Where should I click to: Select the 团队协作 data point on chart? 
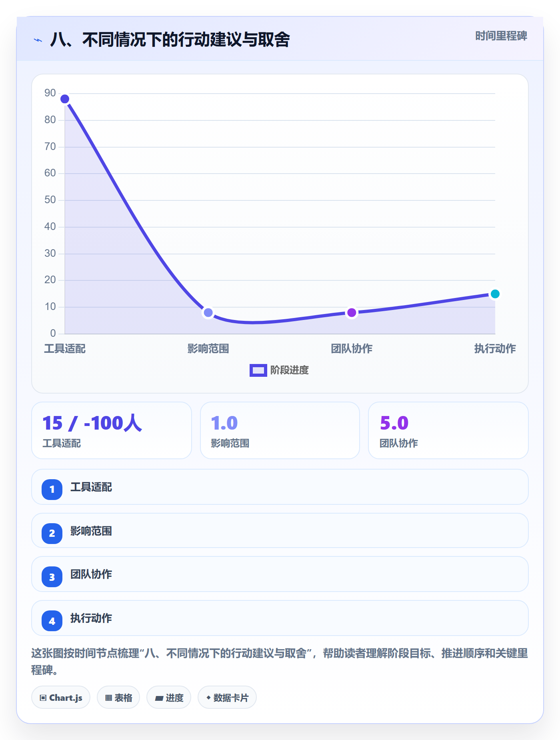[352, 312]
